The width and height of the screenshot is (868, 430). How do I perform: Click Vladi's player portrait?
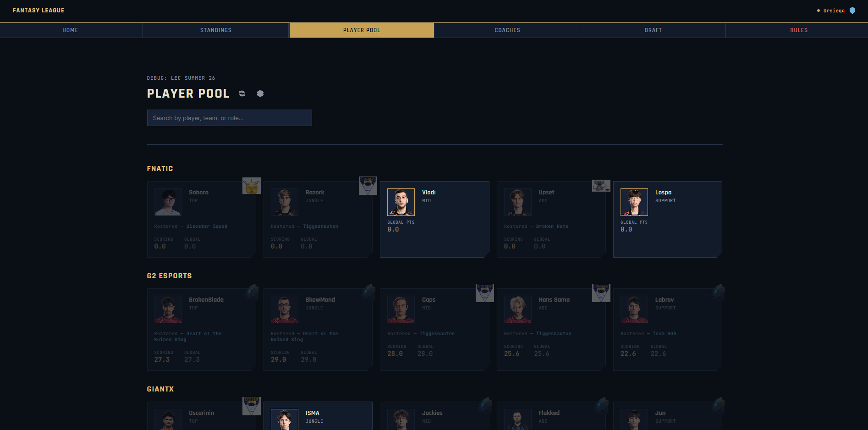click(401, 202)
